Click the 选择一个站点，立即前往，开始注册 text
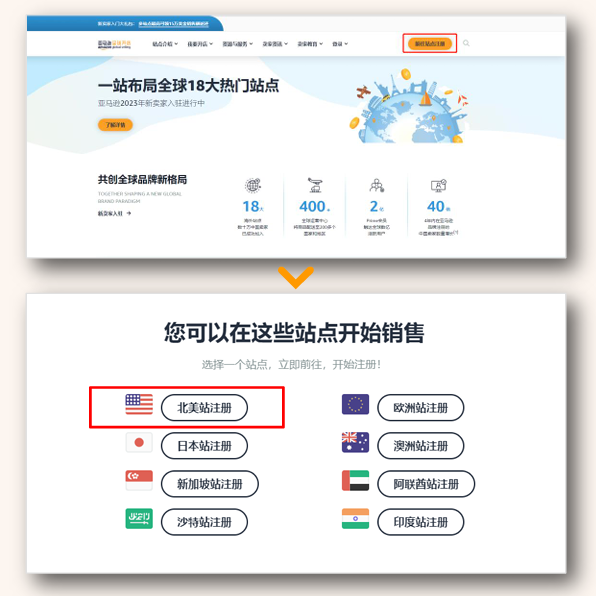The height and width of the screenshot is (596, 596). (x=291, y=365)
